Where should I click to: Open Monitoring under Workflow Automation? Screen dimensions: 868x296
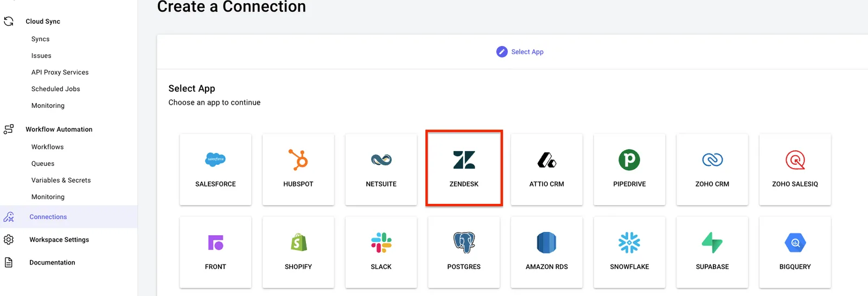tap(48, 197)
